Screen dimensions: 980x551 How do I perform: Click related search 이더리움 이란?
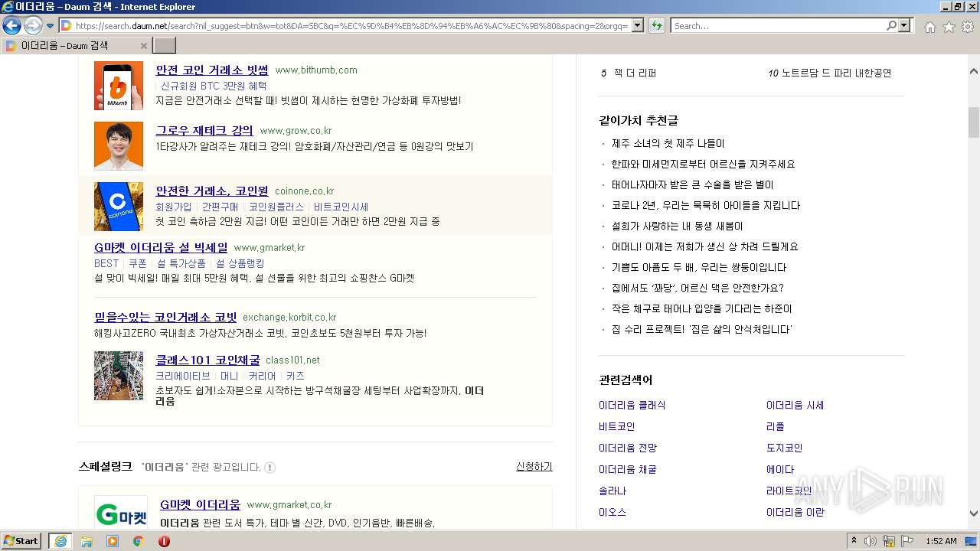[x=795, y=512]
